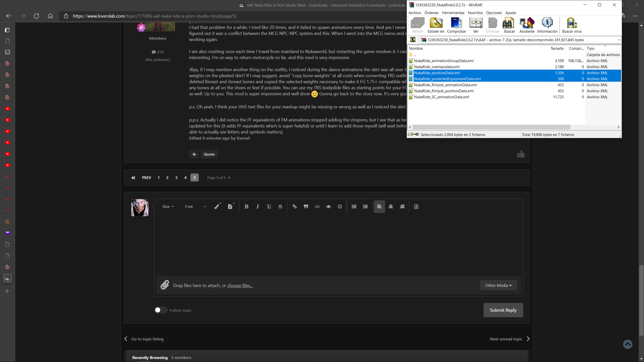Launch WinRAR Asistente wizard icon
Image resolution: width=644 pixels, height=362 pixels.
527,25
